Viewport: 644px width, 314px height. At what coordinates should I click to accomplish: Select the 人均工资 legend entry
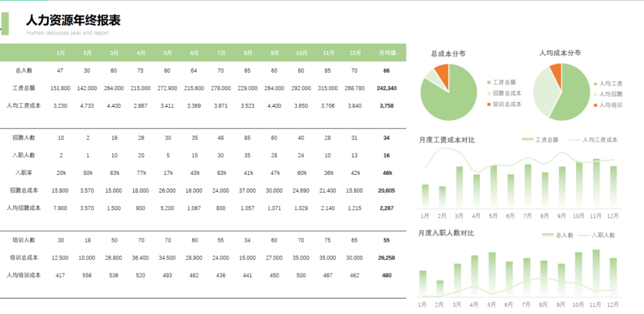tap(608, 84)
